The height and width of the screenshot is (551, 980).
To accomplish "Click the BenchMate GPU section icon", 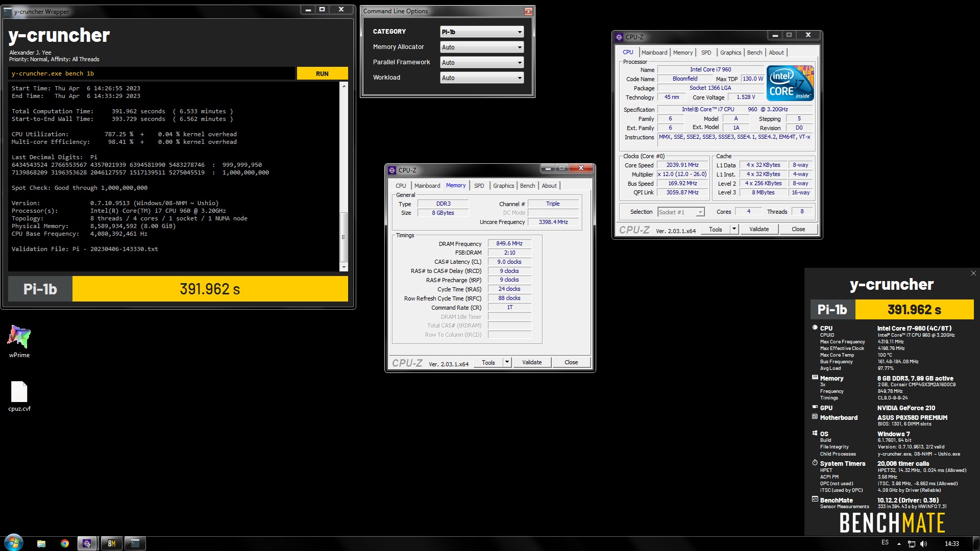I will pyautogui.click(x=815, y=407).
